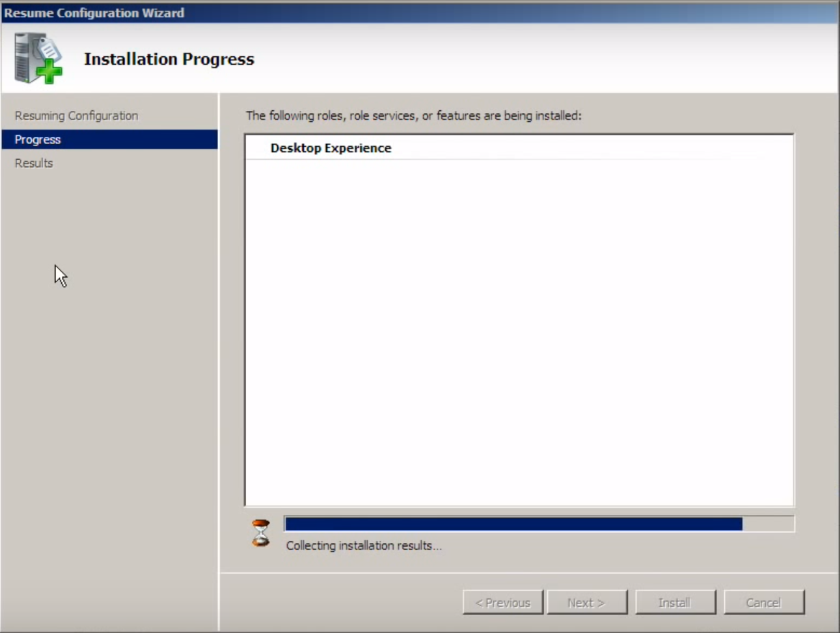Select the Progress step in sidebar
Image resolution: width=840 pixels, height=633 pixels.
[37, 140]
